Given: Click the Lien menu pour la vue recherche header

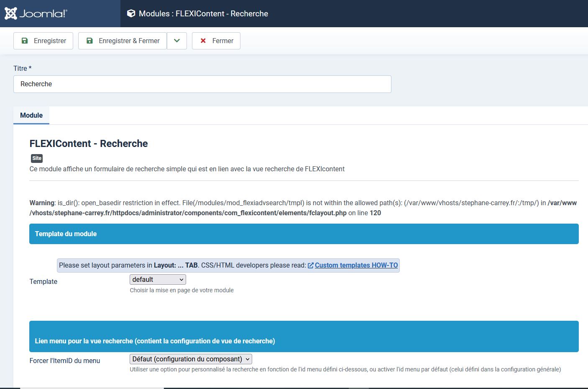Looking at the screenshot, I should [304, 337].
